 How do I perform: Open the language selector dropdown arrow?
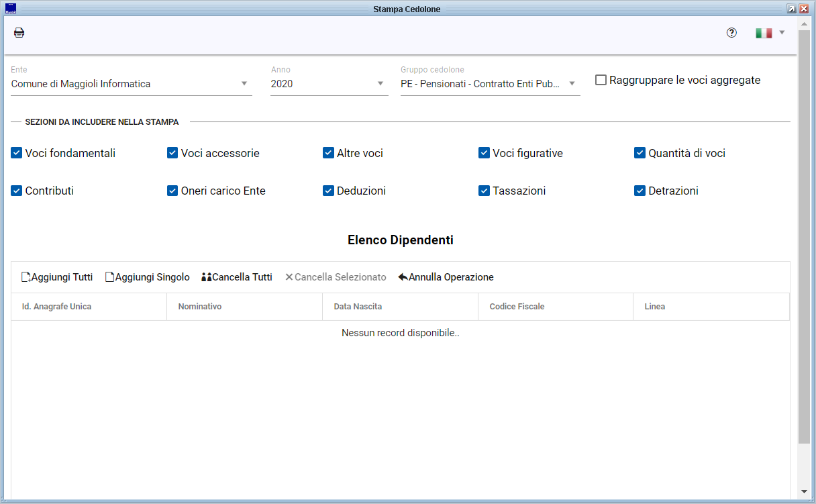click(x=782, y=32)
